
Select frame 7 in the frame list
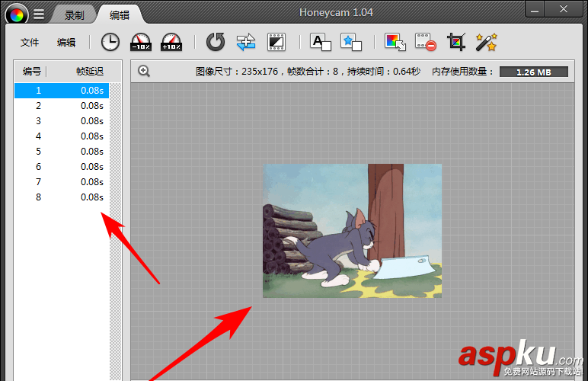pos(62,182)
